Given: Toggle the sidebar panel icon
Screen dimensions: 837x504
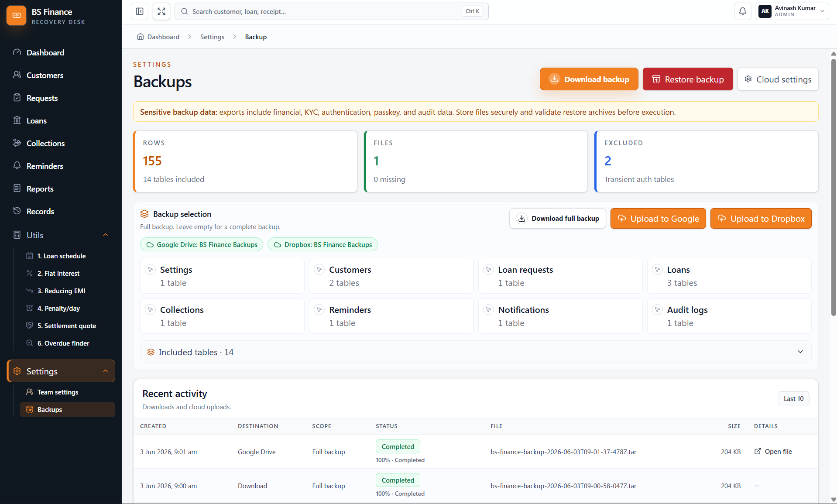Looking at the screenshot, I should pyautogui.click(x=140, y=11).
